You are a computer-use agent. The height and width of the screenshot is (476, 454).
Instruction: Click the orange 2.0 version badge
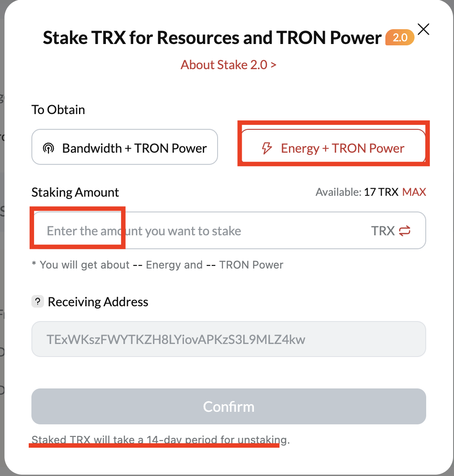(x=400, y=38)
